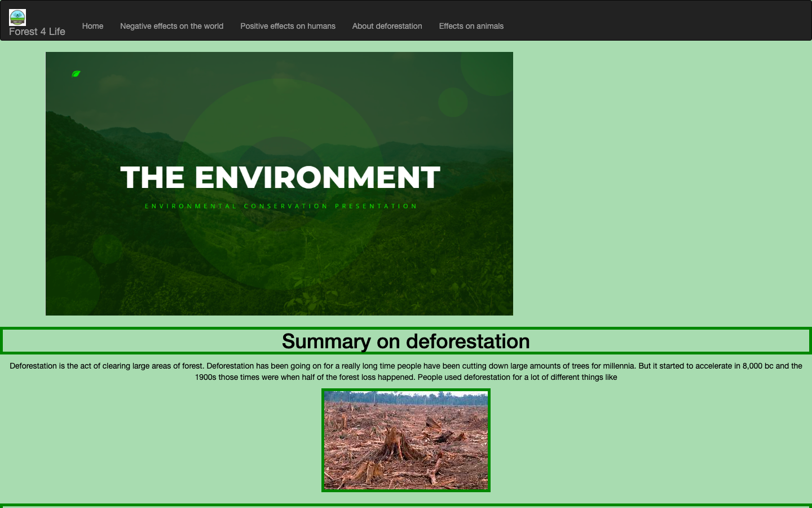Open Negative effects on the world page

pos(171,26)
